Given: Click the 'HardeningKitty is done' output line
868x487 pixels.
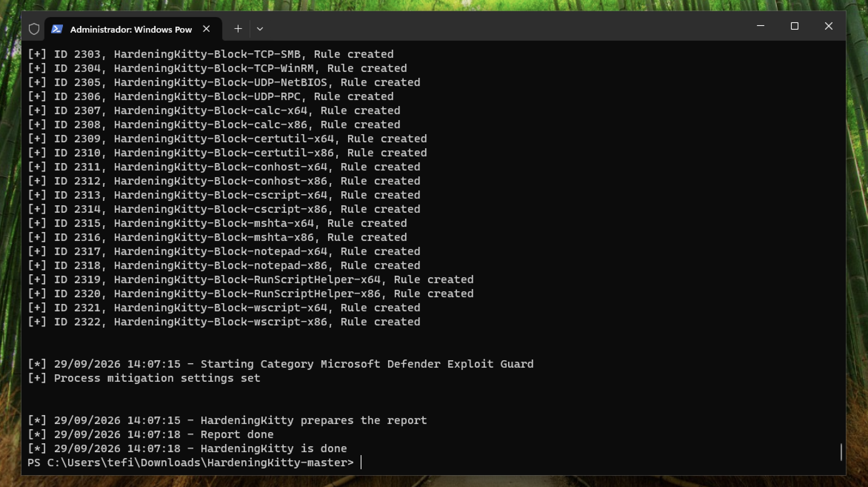Looking at the screenshot, I should [x=187, y=448].
